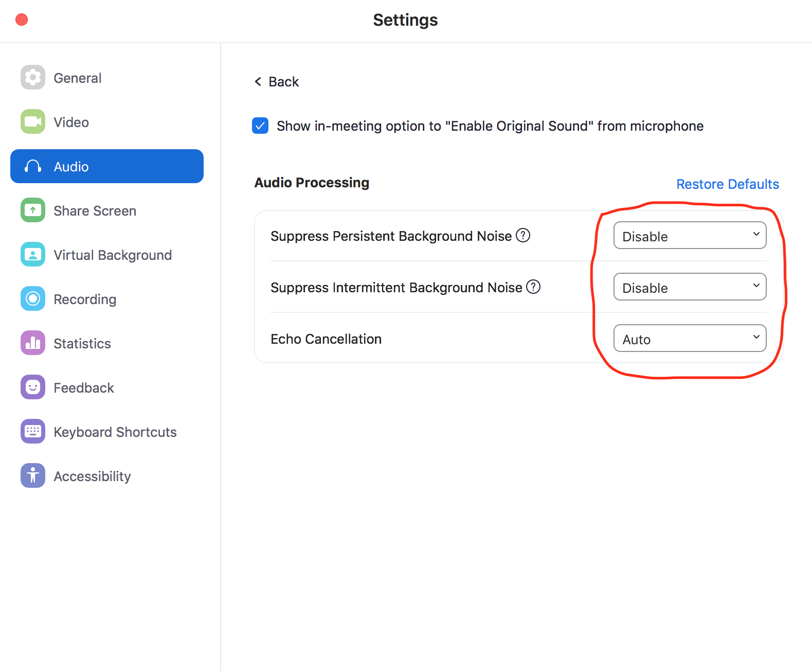Click Suppress Persistent Background Noise label text
Screen dimensions: 812x671
point(391,236)
